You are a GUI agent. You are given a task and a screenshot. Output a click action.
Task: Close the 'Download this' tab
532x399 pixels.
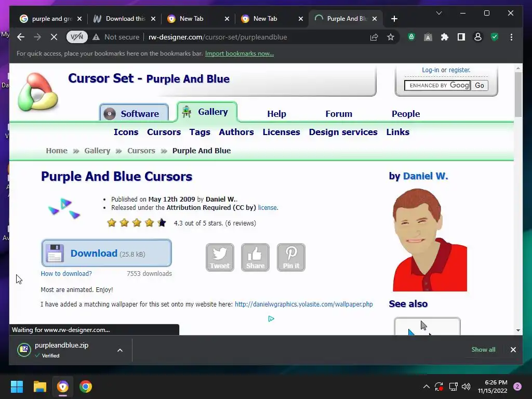[153, 19]
